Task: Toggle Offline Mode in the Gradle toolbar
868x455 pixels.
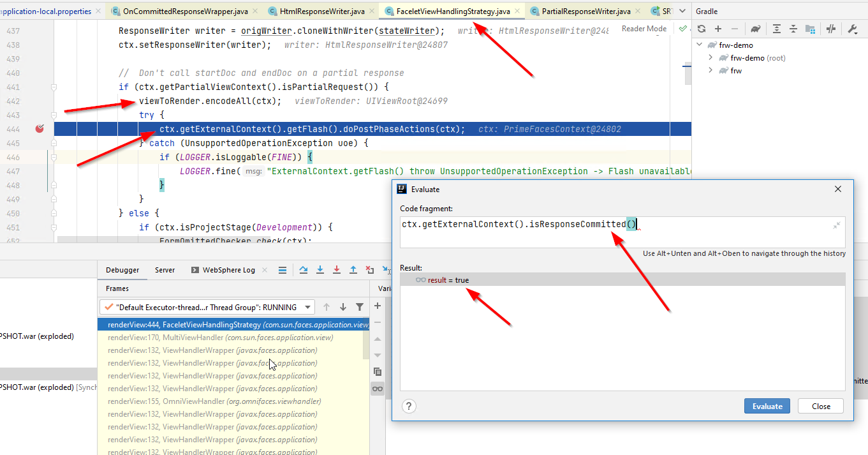Action: click(x=830, y=28)
